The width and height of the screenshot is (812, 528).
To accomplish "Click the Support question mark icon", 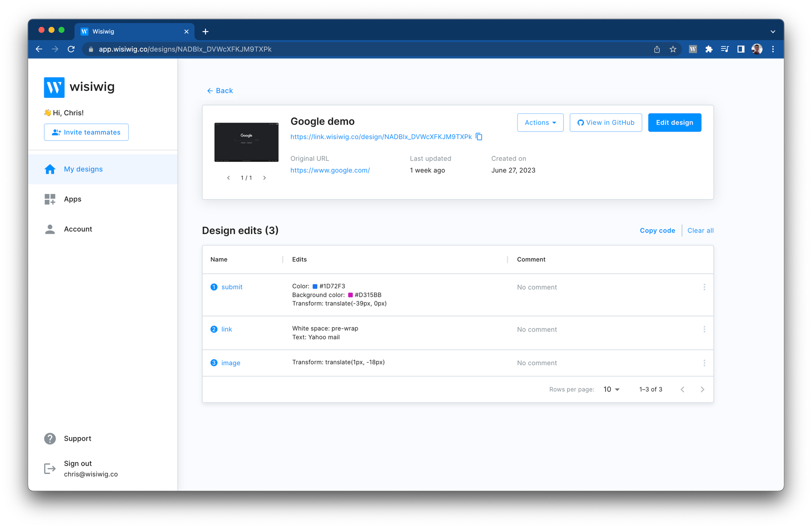I will (50, 439).
